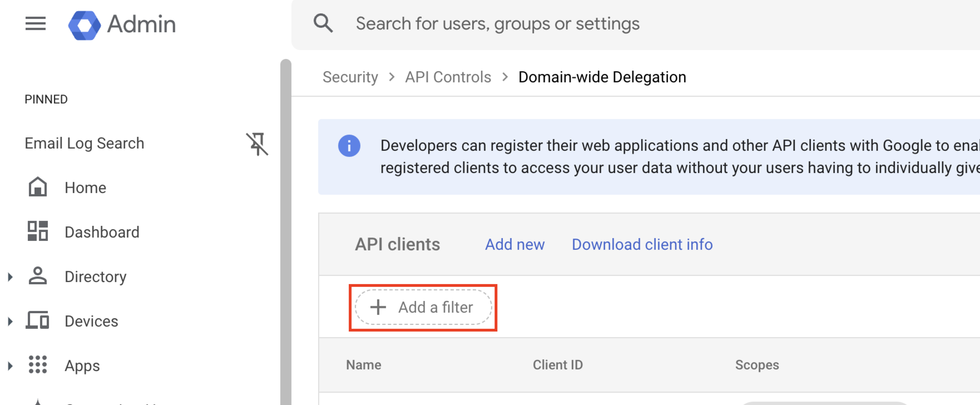Unpin Email Log Search

tap(257, 144)
